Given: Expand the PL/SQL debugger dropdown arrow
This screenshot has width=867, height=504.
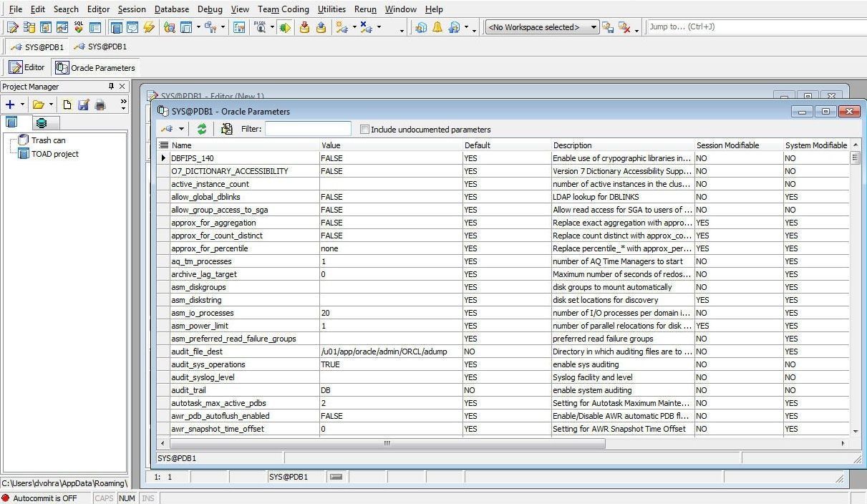Looking at the screenshot, I should pyautogui.click(x=272, y=27).
